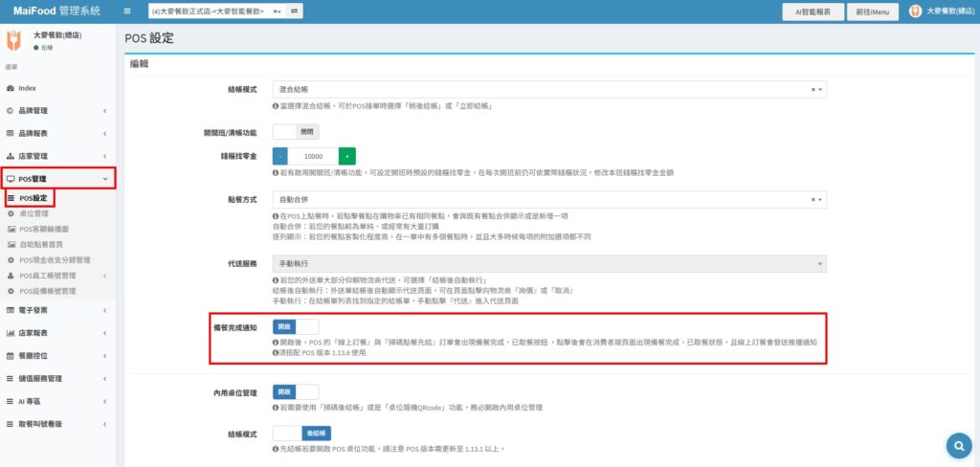Image resolution: width=980 pixels, height=467 pixels.
Task: Open the 代送服務 手動執行 dropdown
Action: point(549,264)
